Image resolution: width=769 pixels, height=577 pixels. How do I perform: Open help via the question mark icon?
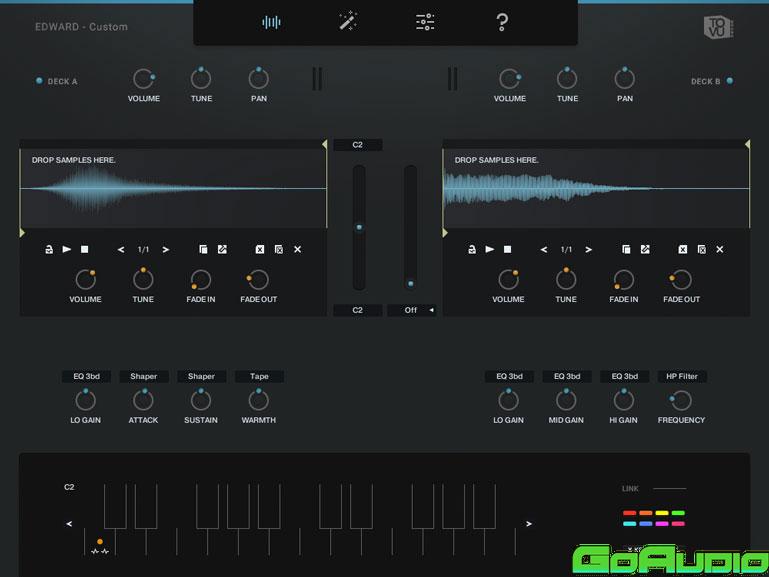[502, 22]
